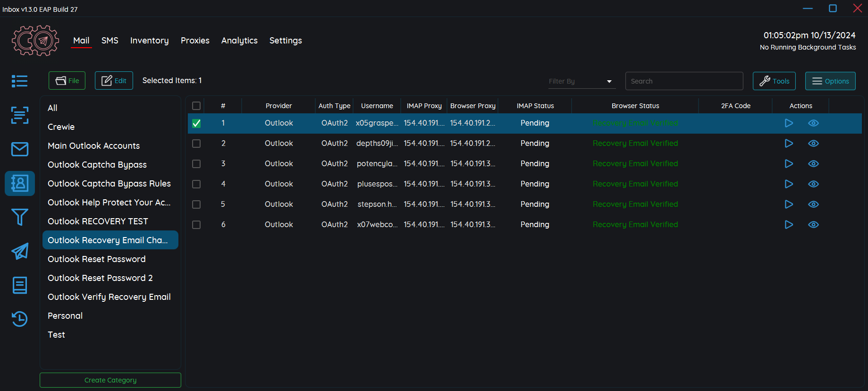
Task: Check the checkbox for row 5
Action: pos(196,204)
